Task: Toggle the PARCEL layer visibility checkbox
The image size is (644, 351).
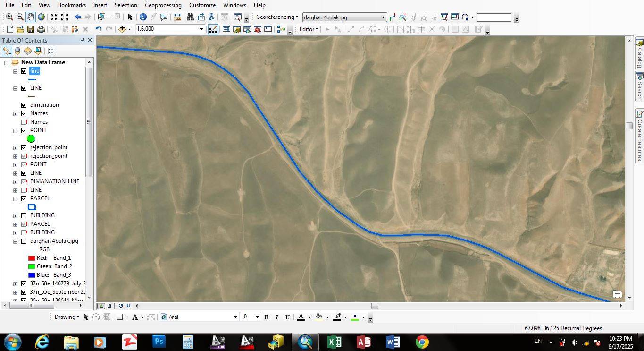Action: click(24, 198)
